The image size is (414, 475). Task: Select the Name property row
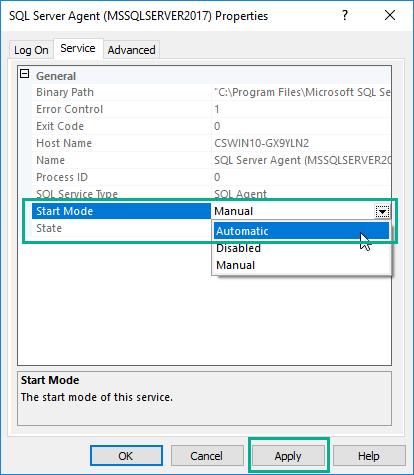pos(211,160)
